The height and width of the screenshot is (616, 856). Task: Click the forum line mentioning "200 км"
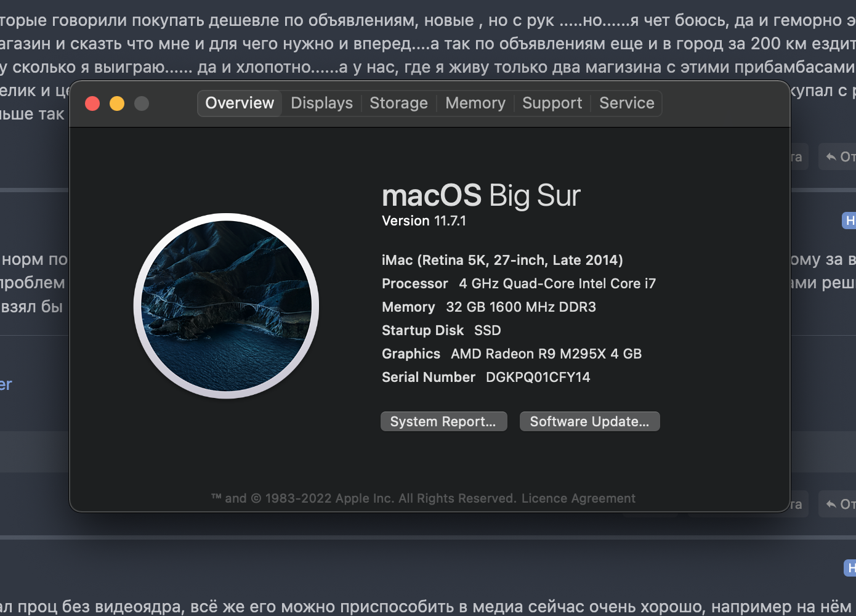point(428,44)
